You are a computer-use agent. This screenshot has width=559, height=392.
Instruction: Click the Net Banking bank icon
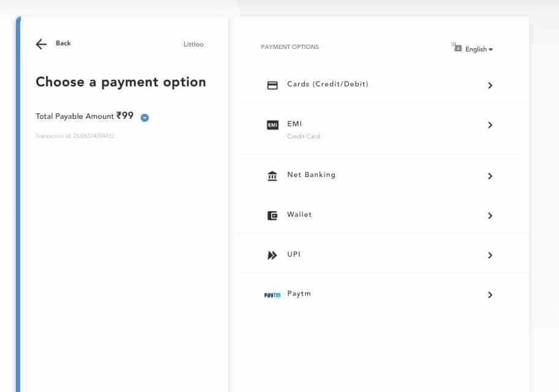pos(272,176)
